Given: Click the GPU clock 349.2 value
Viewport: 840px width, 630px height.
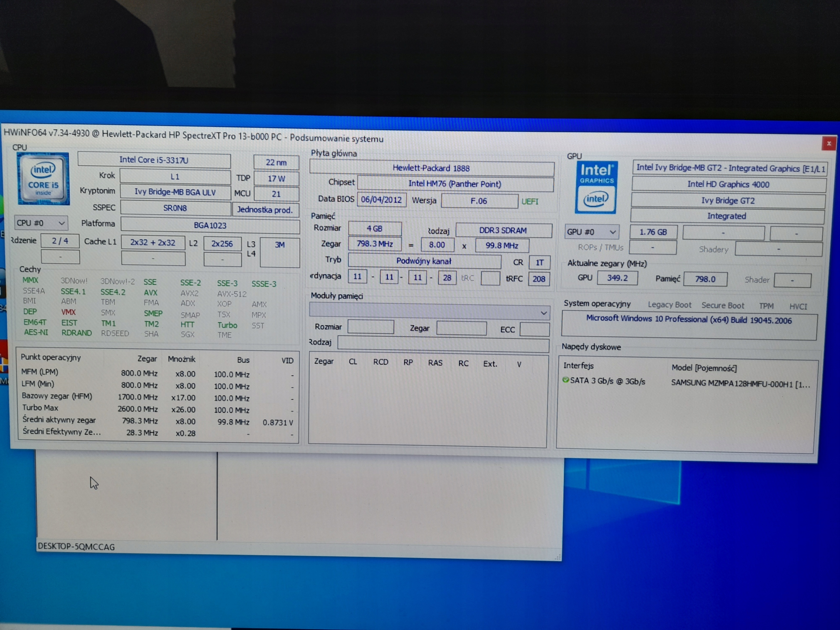Looking at the screenshot, I should (x=618, y=278).
